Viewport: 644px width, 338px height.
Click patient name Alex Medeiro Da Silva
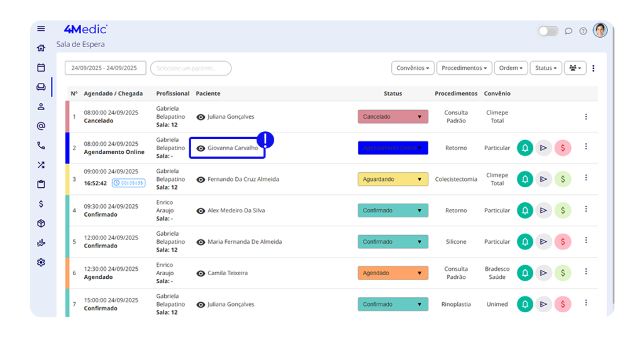point(236,210)
